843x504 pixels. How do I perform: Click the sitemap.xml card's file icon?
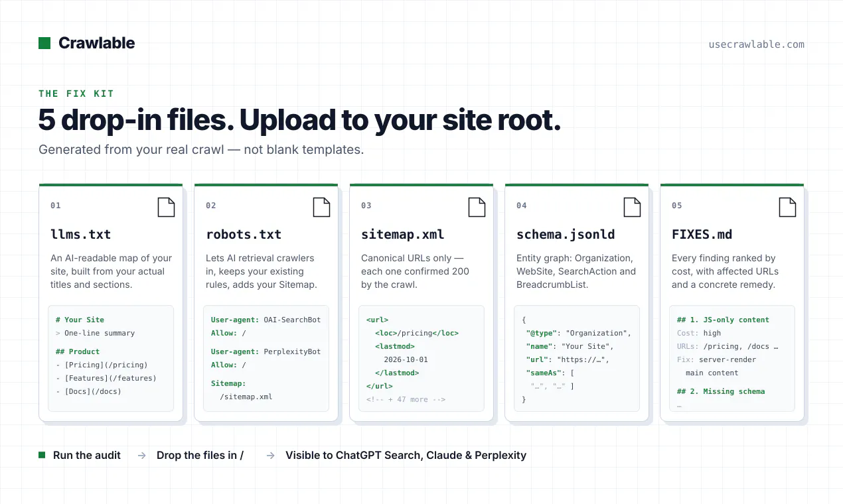pyautogui.click(x=477, y=207)
